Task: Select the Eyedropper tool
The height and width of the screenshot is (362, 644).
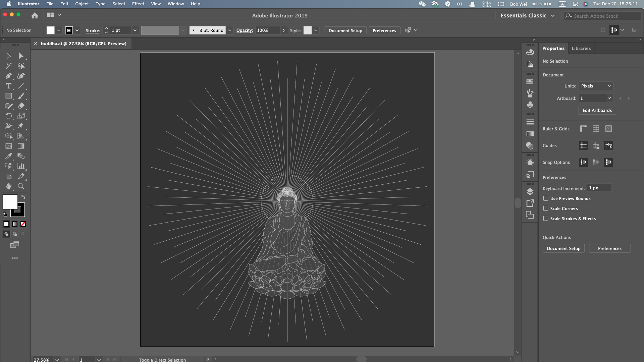Action: click(8, 156)
